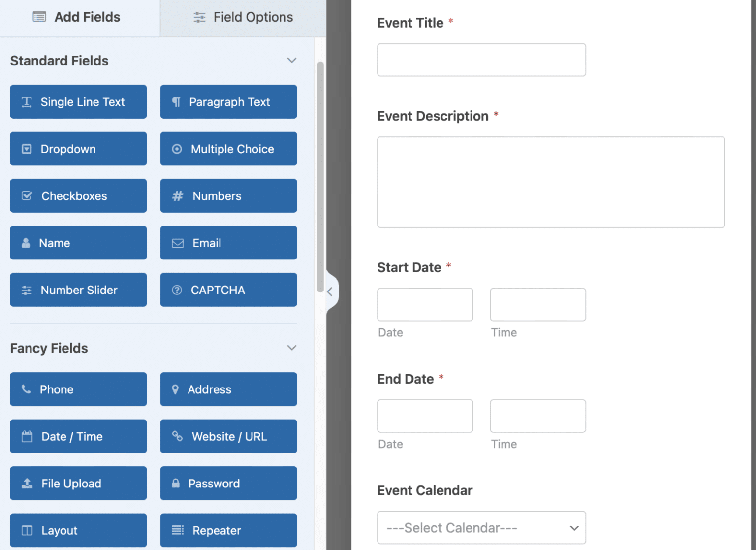Add a Number Slider field
The width and height of the screenshot is (756, 550).
(78, 290)
